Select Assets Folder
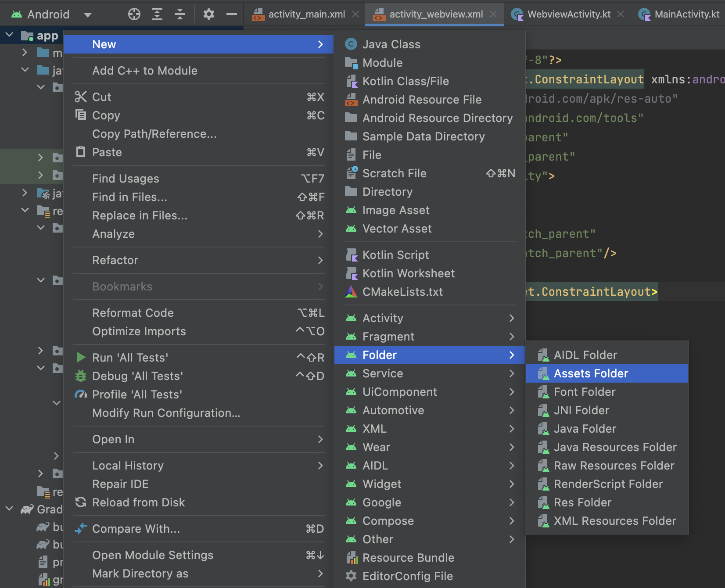Image resolution: width=725 pixels, height=588 pixels. pos(607,373)
